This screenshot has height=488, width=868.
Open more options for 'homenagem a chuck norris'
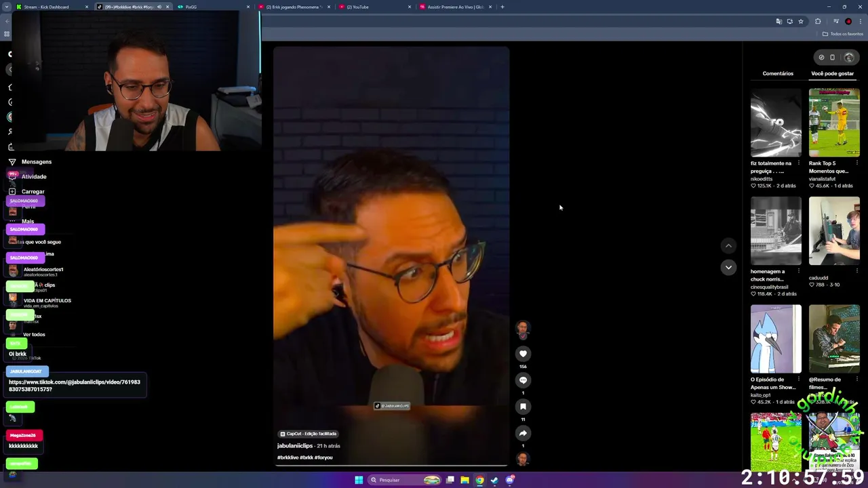coord(799,271)
